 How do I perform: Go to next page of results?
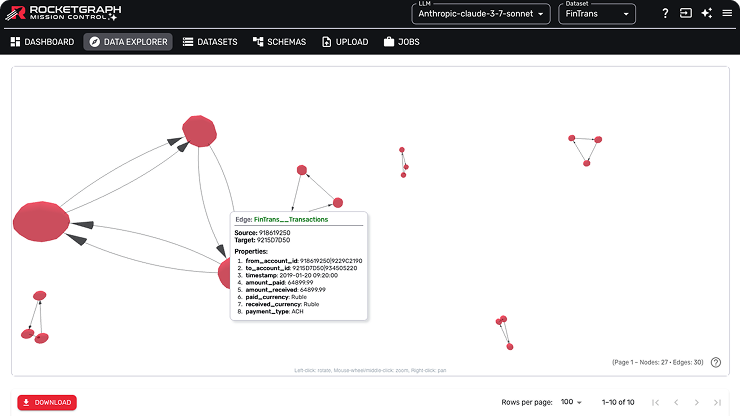click(x=697, y=402)
